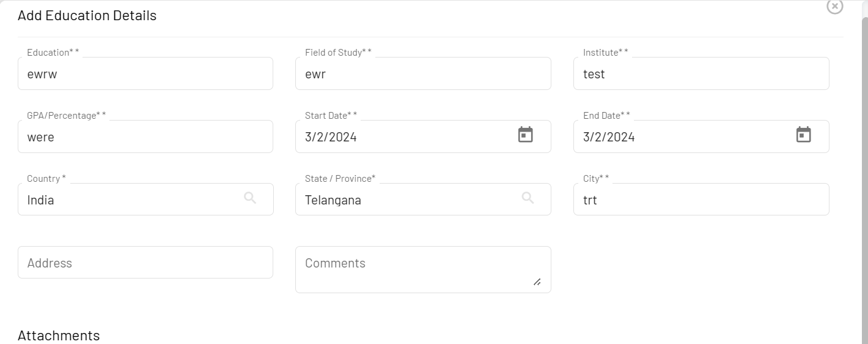Click the GPA/Percentage input field

pos(145,137)
